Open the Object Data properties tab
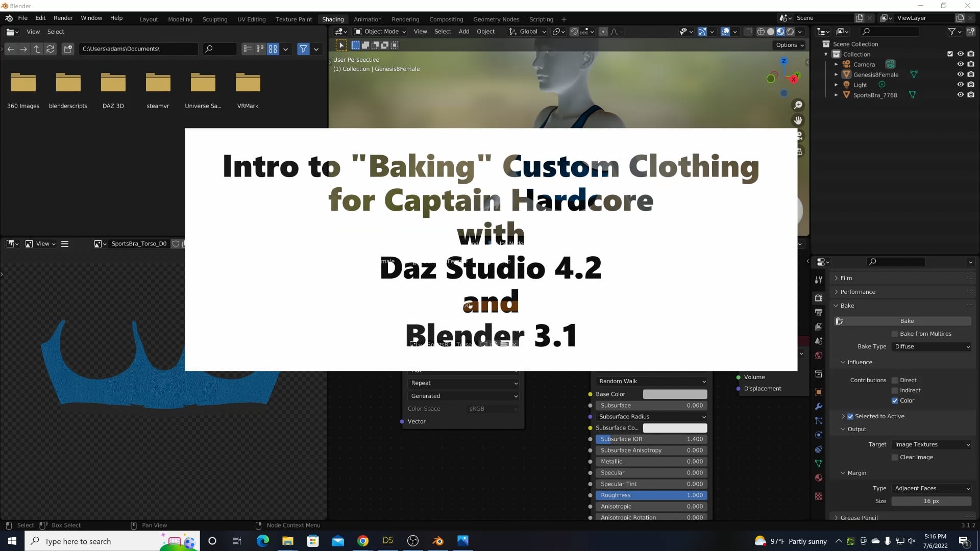 [x=819, y=464]
